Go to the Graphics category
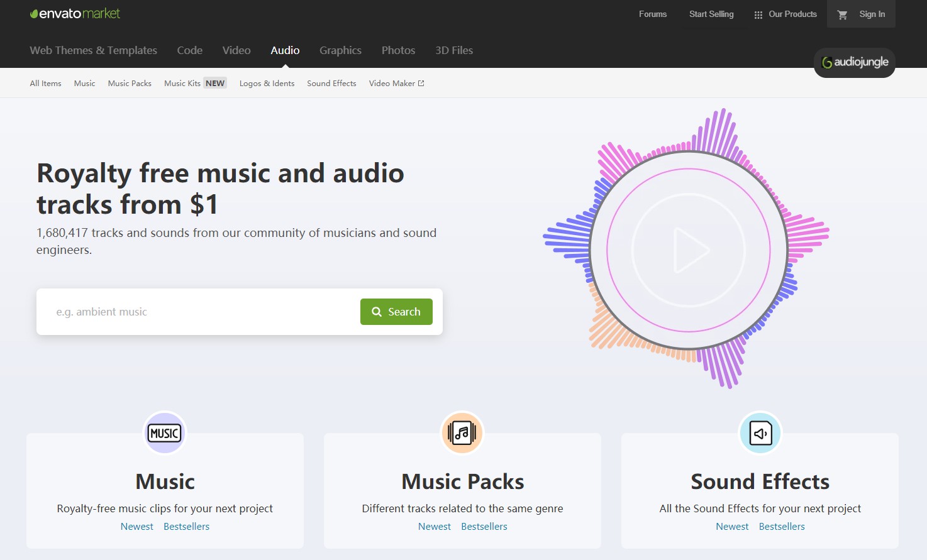This screenshot has height=560, width=927. coord(340,50)
